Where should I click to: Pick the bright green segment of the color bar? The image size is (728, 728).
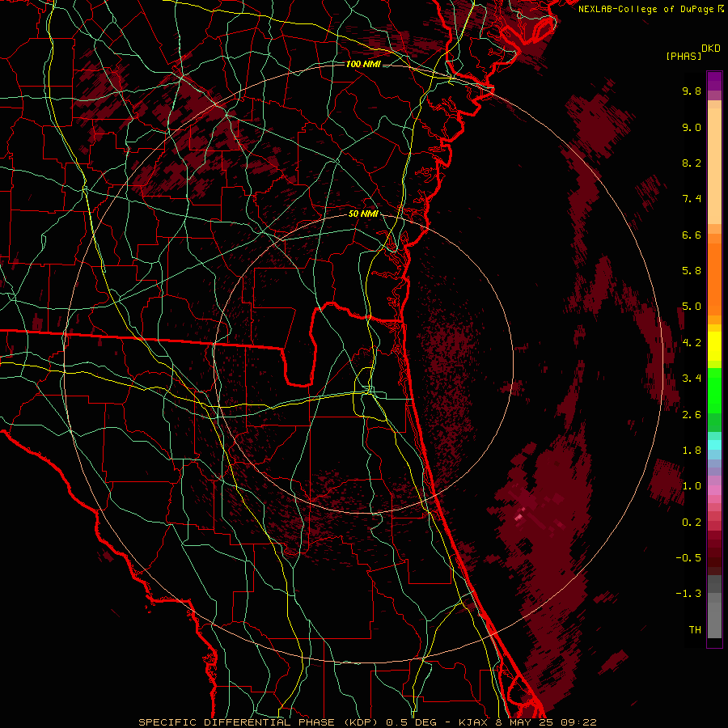pyautogui.click(x=714, y=390)
